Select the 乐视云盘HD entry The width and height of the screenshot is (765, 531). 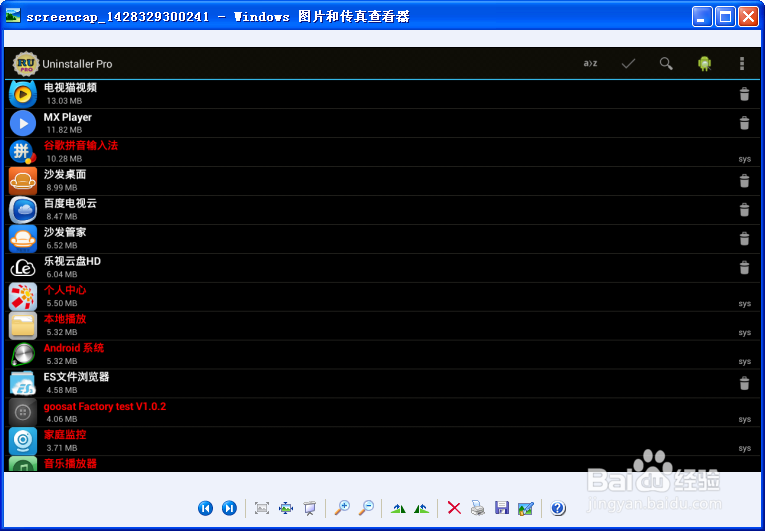point(382,268)
